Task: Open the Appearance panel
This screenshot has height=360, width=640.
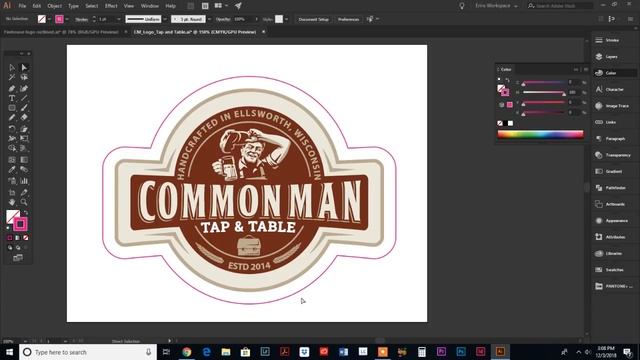Action: pyautogui.click(x=612, y=220)
